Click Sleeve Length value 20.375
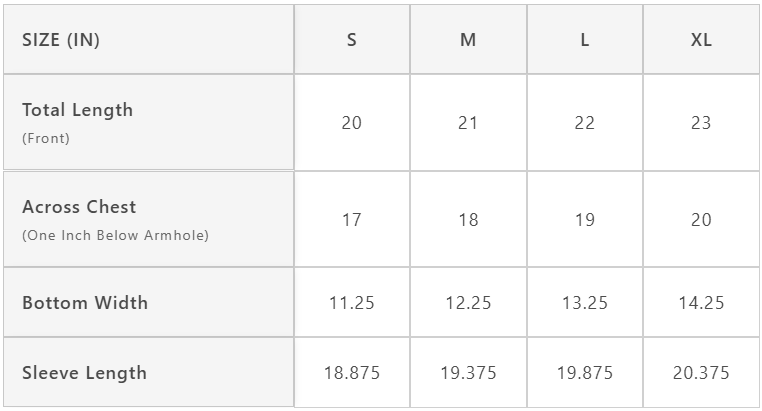Viewport: 762px width, 411px height. coord(701,373)
